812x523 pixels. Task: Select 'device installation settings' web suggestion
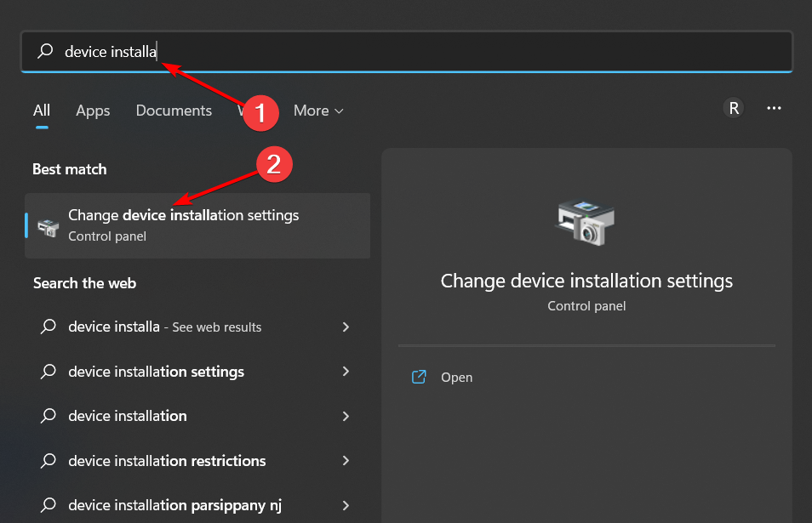(x=197, y=372)
